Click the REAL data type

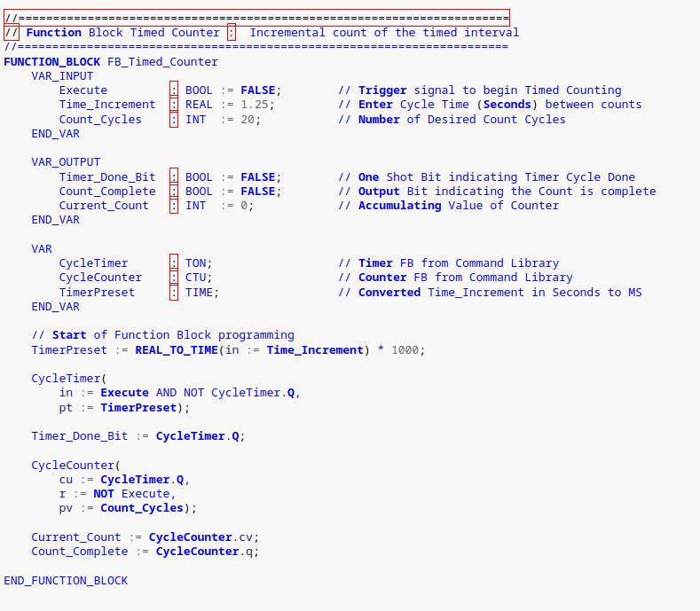(199, 105)
